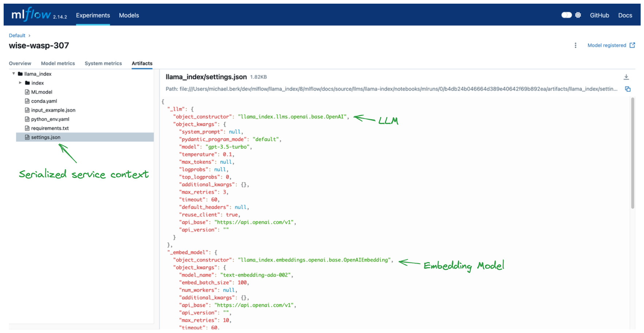Open the three-dot run actions menu
The height and width of the screenshot is (333, 644).
click(x=576, y=45)
